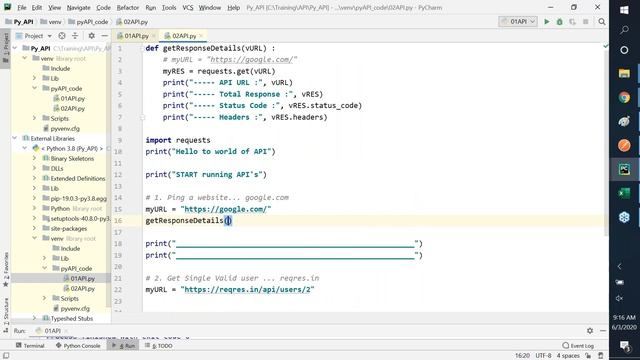The width and height of the screenshot is (640, 360).
Task: Click the reqres.in URL string
Action: tap(247, 289)
